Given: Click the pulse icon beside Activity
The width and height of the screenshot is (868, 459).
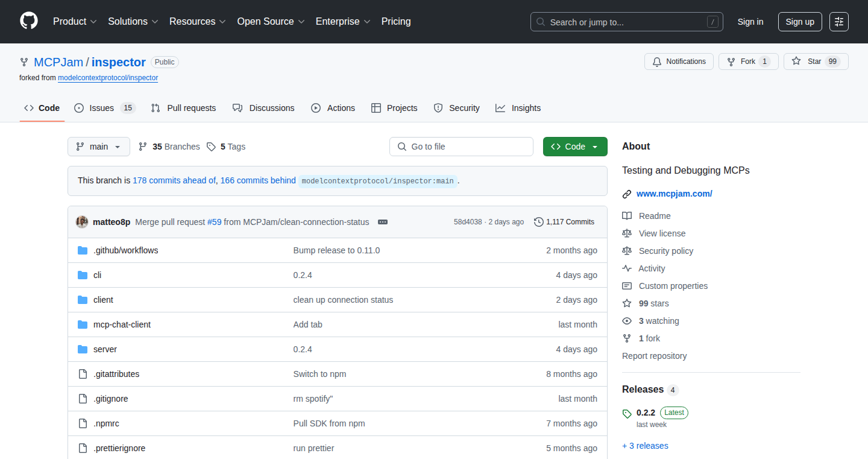Looking at the screenshot, I should tap(627, 268).
